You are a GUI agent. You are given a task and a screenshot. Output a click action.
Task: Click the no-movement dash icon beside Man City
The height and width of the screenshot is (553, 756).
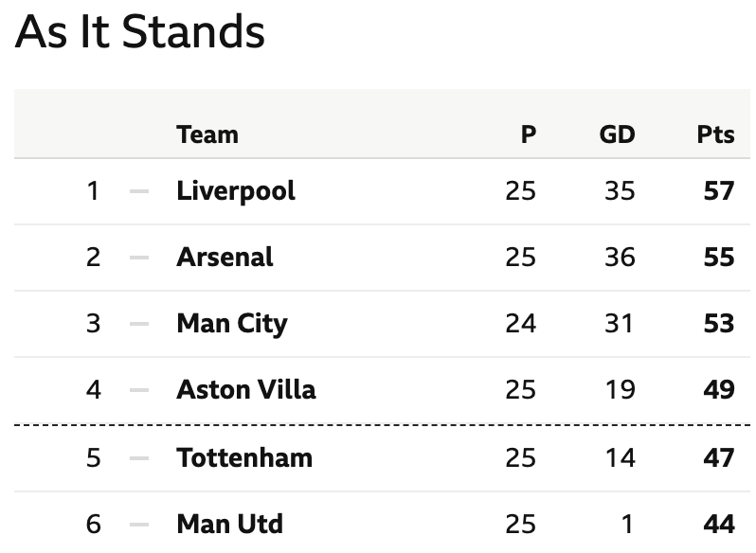point(139,324)
